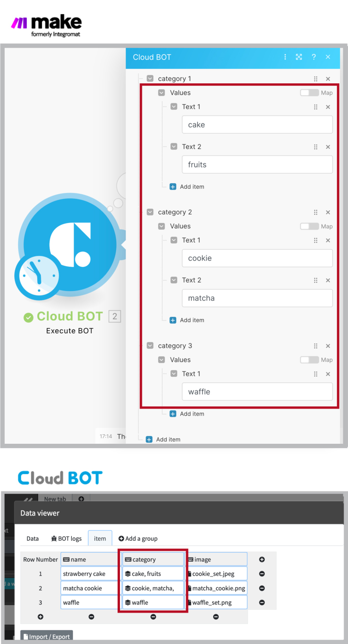Remove the category 3 item

(x=328, y=346)
